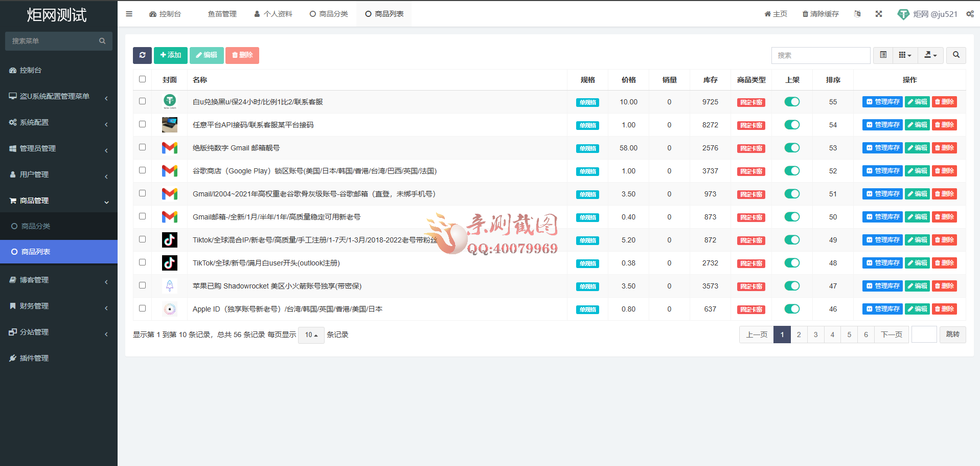This screenshot has height=466, width=980.
Task: Open the export dropdown beside the grid icon
Action: pyautogui.click(x=930, y=55)
